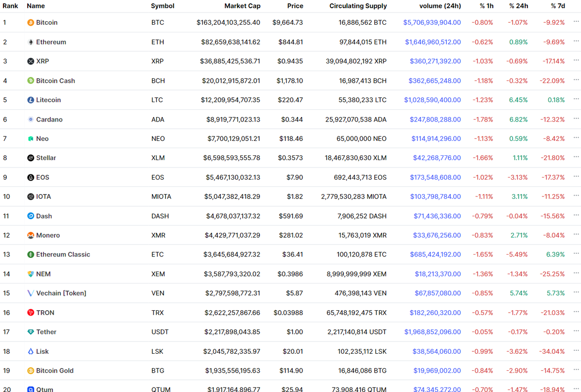Sort by % 24h column header

click(x=519, y=6)
